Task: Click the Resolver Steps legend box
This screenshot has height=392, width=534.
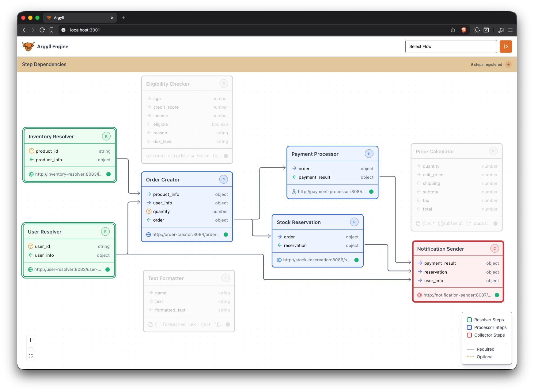Action: tap(469, 320)
